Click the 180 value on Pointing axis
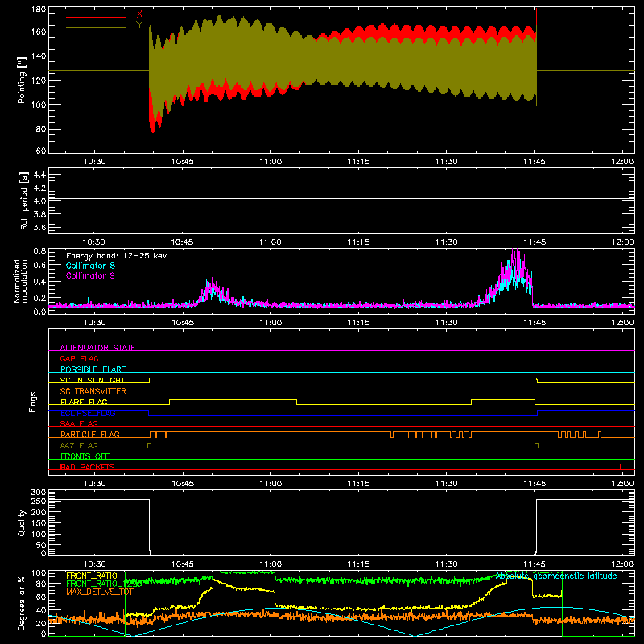 (x=38, y=9)
